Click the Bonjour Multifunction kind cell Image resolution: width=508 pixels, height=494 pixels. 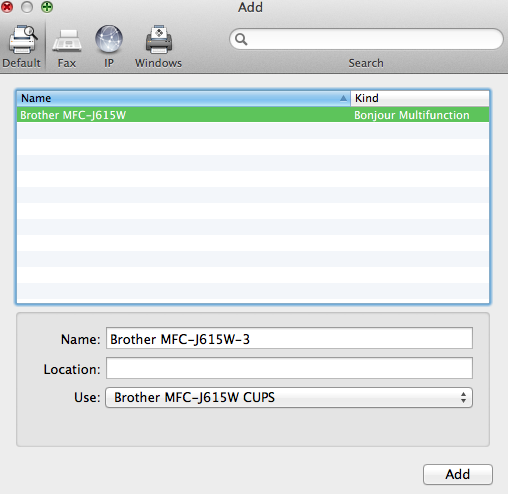click(x=412, y=115)
